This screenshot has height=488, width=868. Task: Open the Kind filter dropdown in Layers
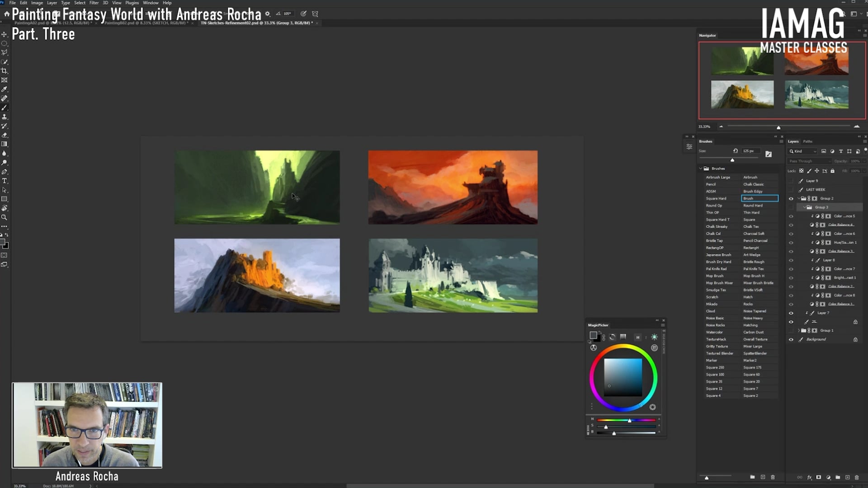(x=803, y=151)
